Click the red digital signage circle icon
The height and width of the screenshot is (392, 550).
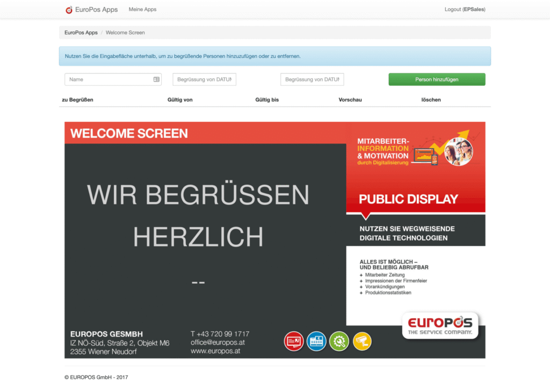[294, 341]
